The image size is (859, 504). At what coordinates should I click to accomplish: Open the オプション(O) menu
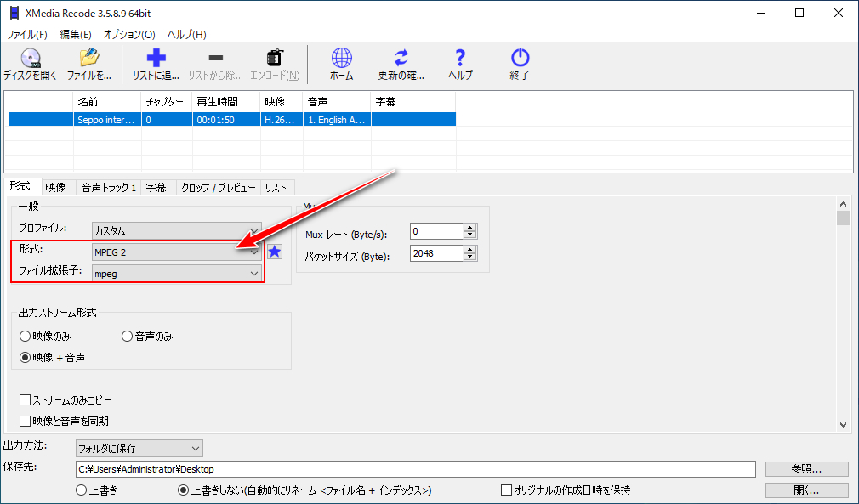point(129,35)
